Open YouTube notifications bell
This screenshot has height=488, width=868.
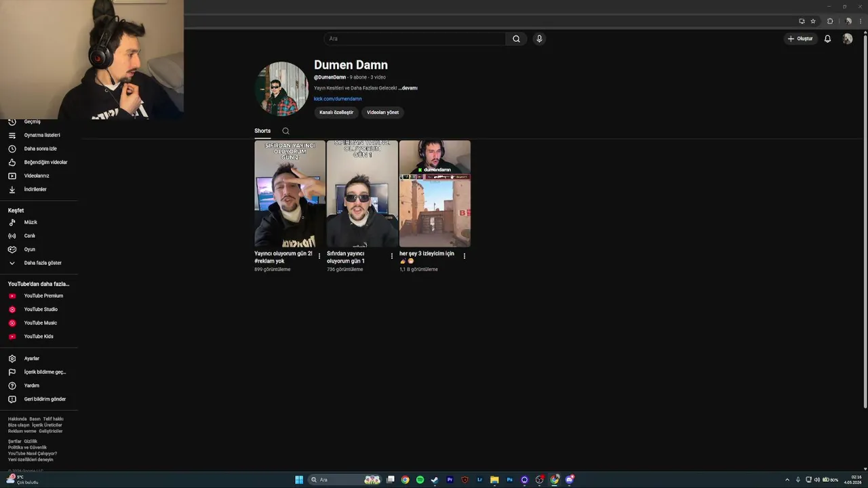(827, 39)
